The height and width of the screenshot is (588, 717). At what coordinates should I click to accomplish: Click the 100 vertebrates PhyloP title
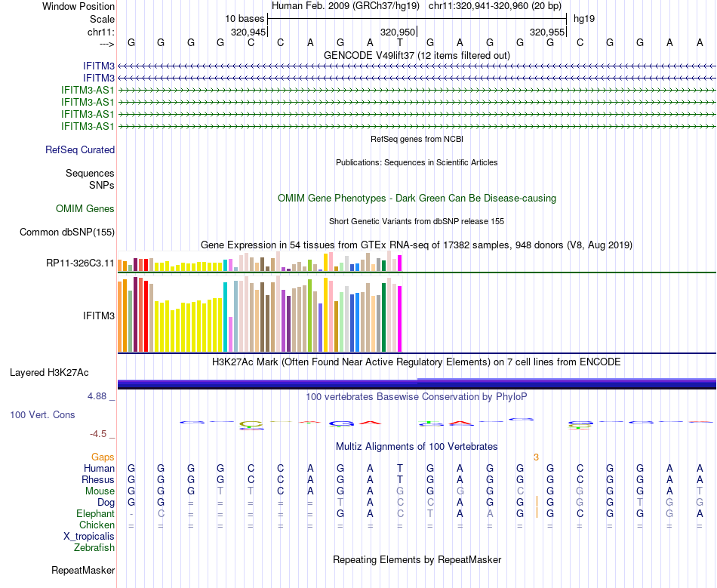click(417, 396)
